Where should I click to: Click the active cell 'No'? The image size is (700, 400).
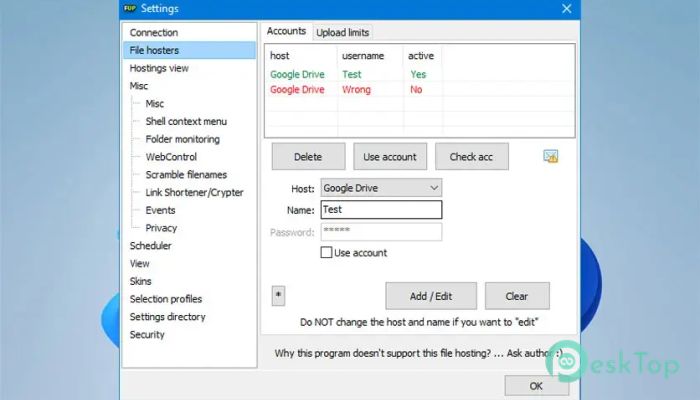(416, 90)
